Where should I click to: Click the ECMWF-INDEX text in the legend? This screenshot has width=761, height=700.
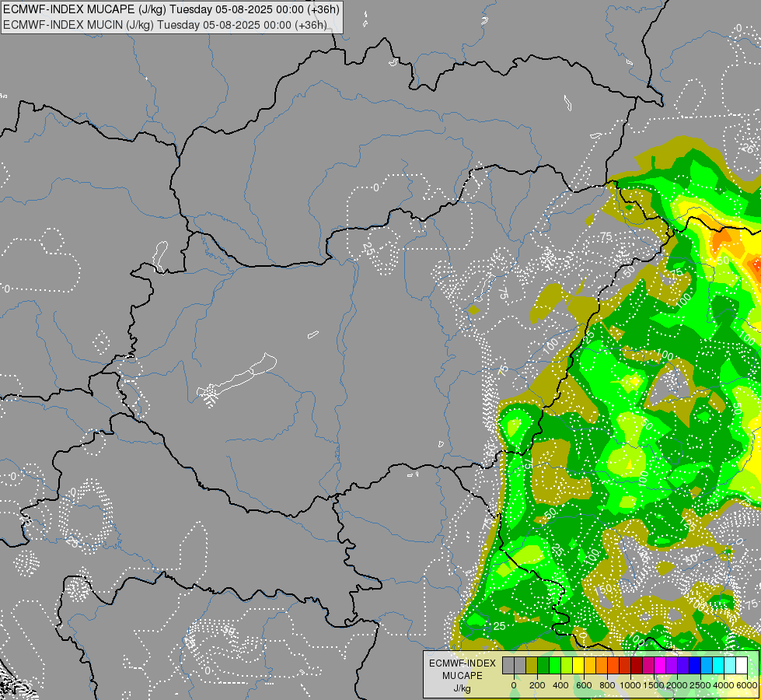pos(463,663)
